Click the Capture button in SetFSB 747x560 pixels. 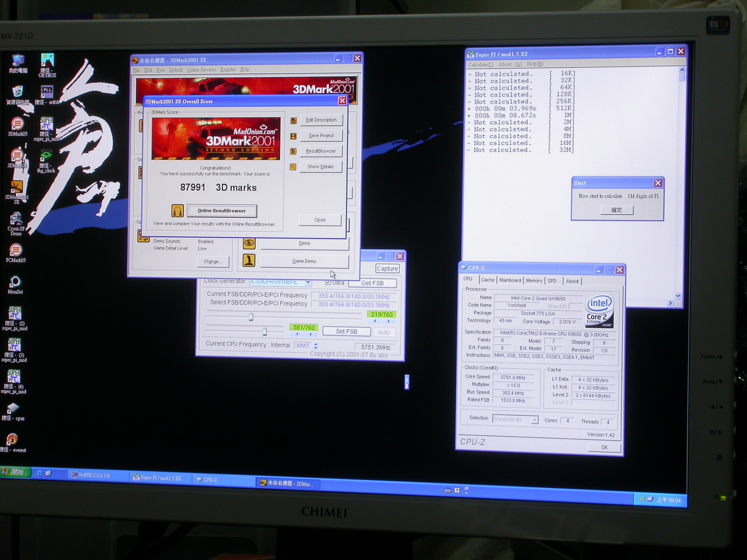(x=387, y=268)
